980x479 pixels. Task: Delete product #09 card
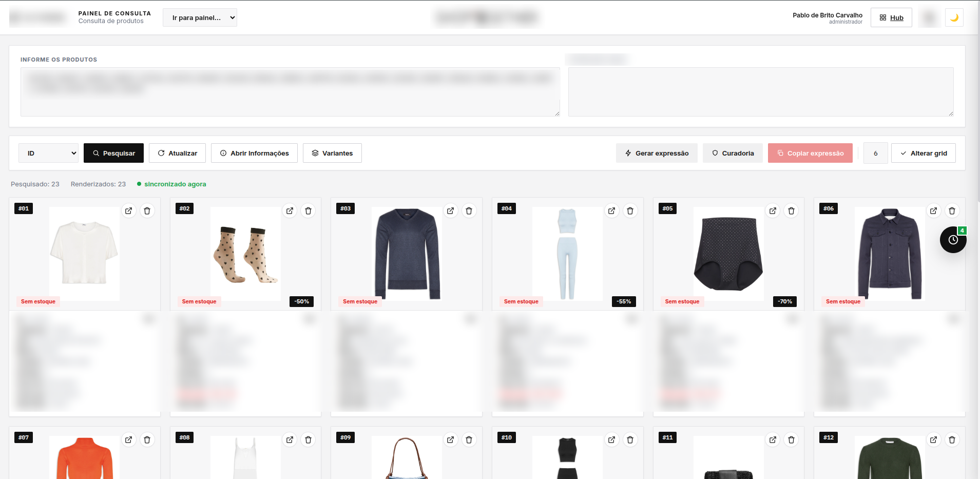[469, 439]
